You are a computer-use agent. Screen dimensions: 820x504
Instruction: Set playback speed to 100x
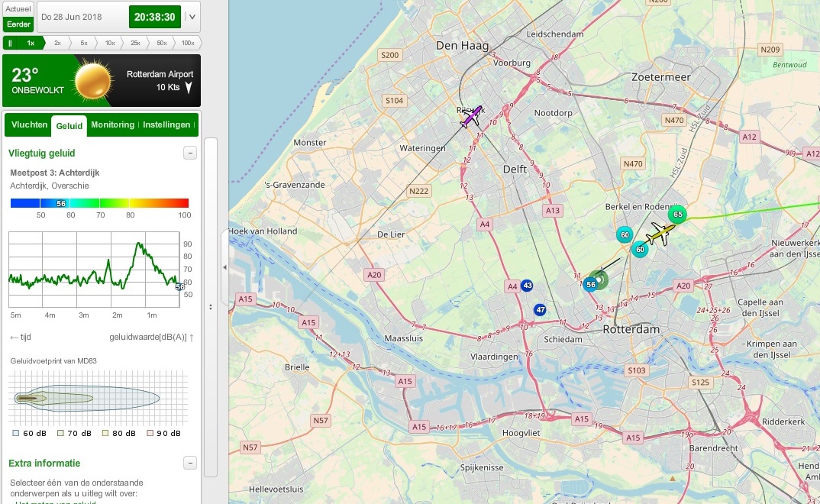coord(188,43)
